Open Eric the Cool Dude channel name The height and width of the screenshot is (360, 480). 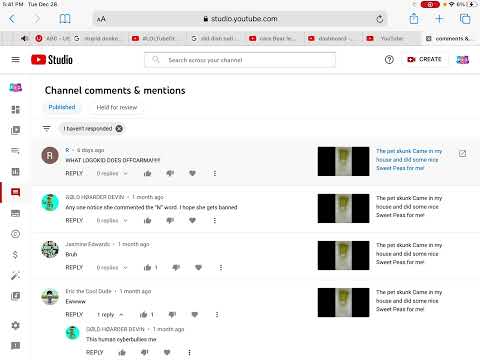click(x=88, y=291)
